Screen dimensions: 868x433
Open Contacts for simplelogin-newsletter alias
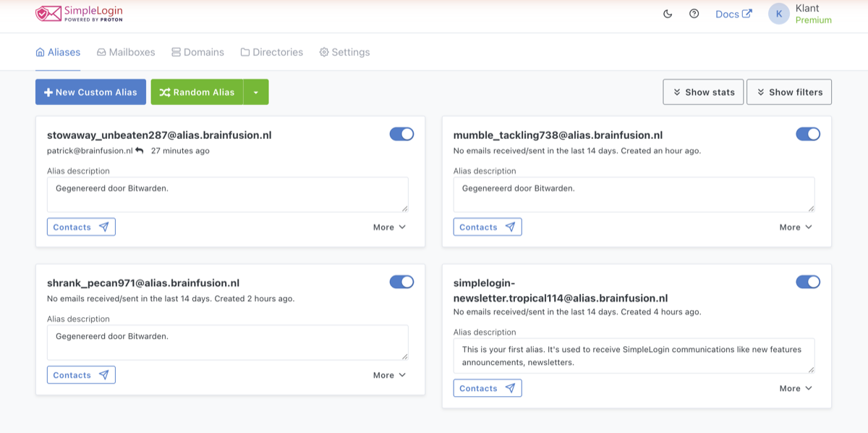pyautogui.click(x=488, y=388)
